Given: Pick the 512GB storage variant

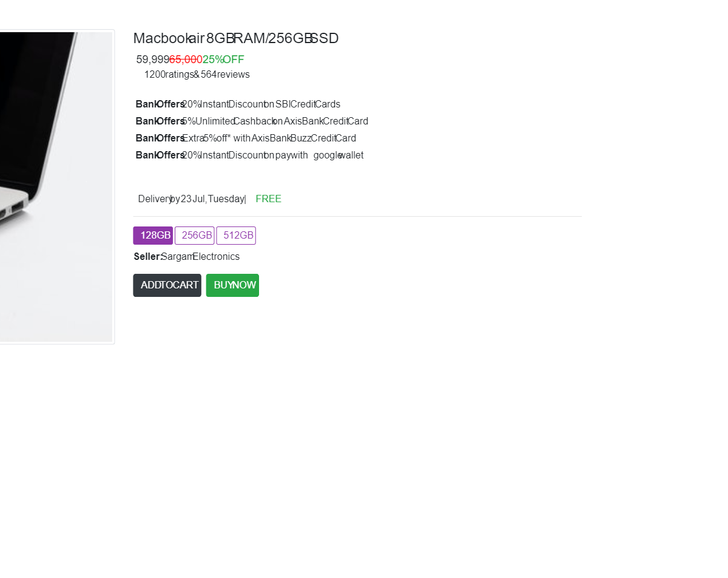Looking at the screenshot, I should [x=236, y=236].
